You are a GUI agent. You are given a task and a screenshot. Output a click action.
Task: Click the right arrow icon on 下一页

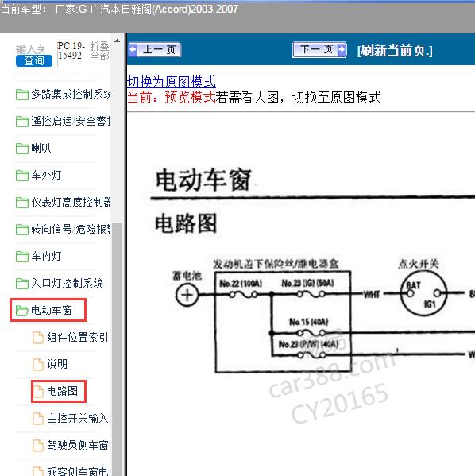point(341,49)
